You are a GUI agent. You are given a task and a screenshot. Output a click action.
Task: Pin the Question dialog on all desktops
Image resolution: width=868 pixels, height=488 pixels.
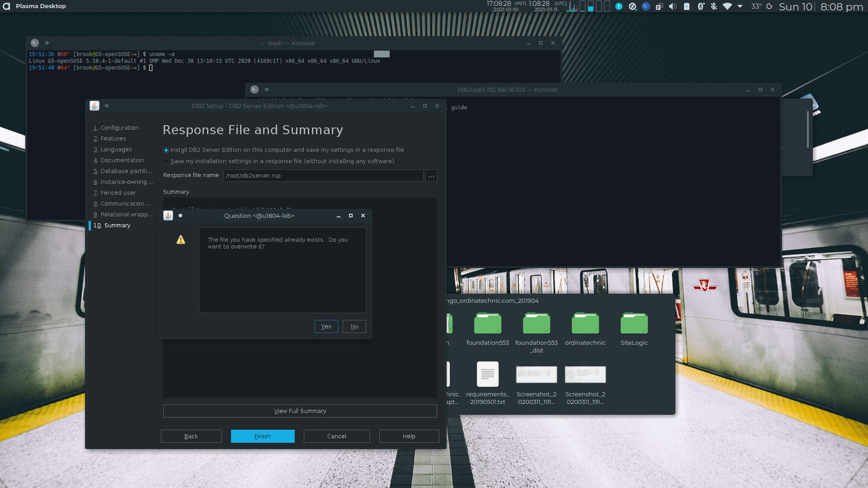[x=180, y=216]
